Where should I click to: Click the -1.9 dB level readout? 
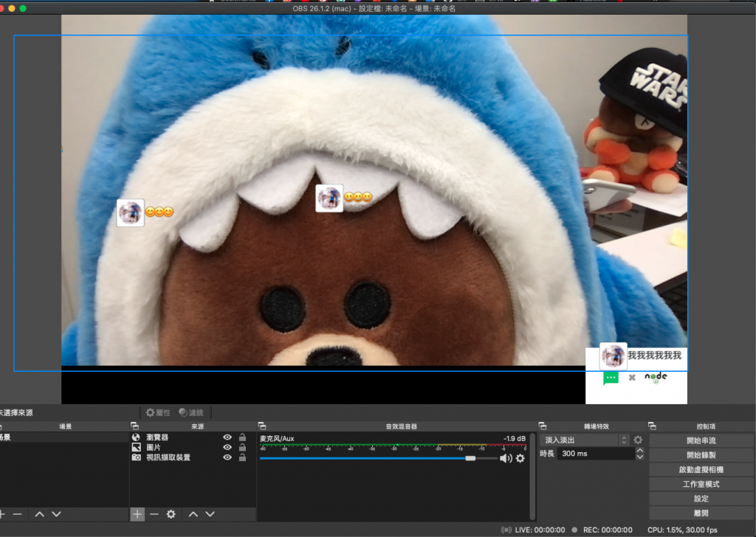pyautogui.click(x=515, y=439)
